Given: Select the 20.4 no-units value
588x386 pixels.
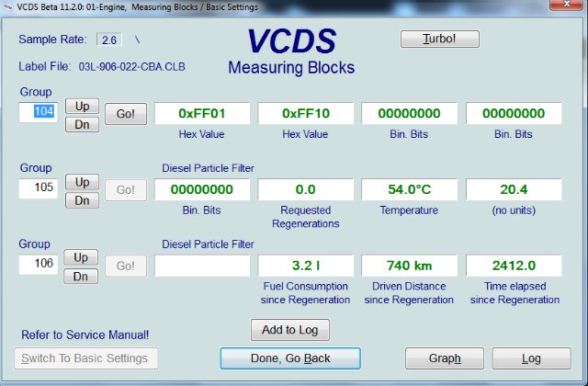Looking at the screenshot, I should pyautogui.click(x=514, y=189).
